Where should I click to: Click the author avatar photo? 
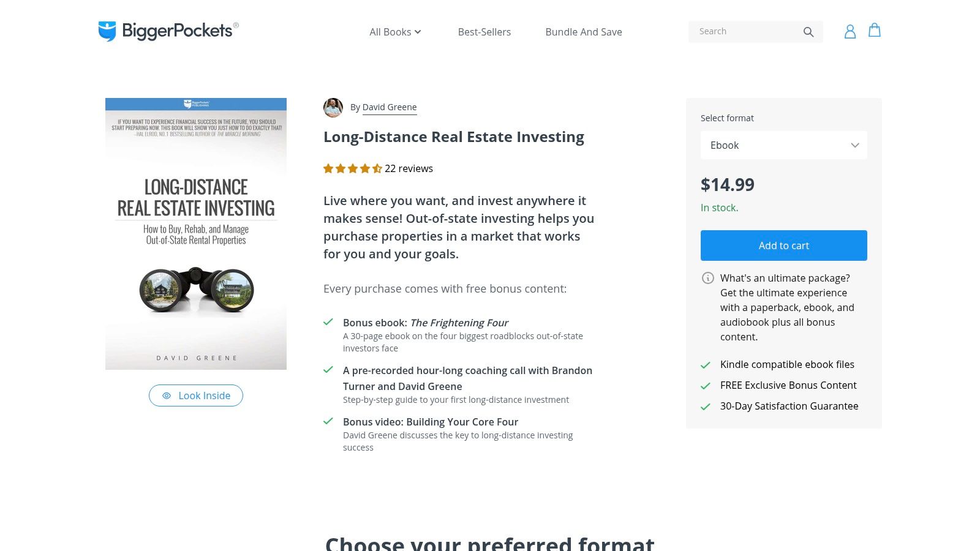[333, 108]
